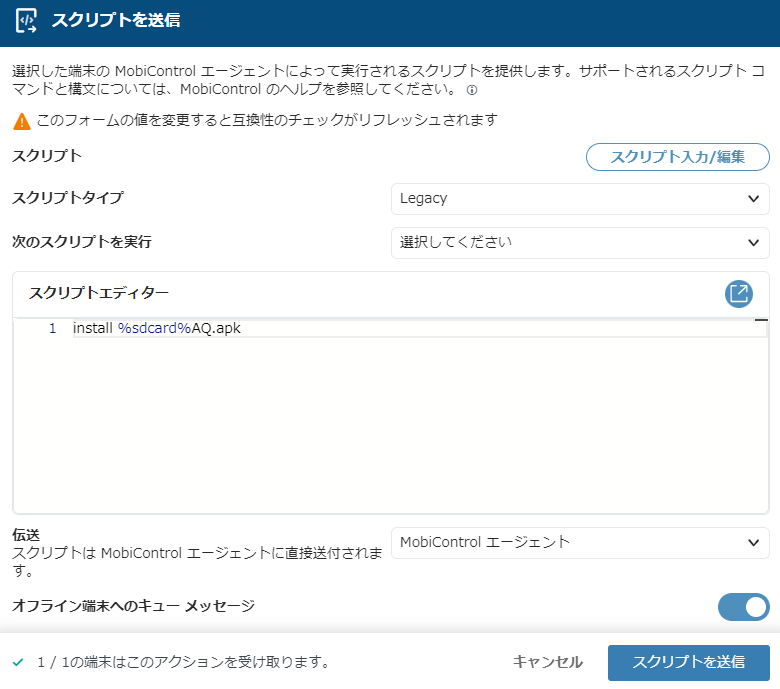Click line number 1 in editor
This screenshot has height=689, width=780.
click(x=52, y=328)
